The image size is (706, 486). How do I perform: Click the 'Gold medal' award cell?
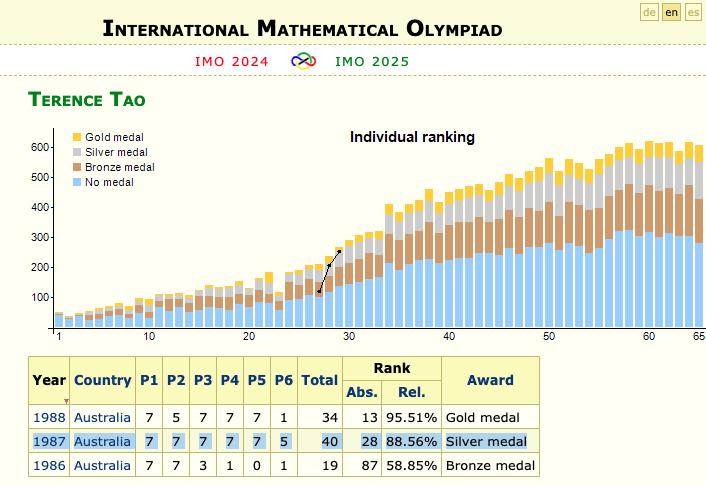490,418
